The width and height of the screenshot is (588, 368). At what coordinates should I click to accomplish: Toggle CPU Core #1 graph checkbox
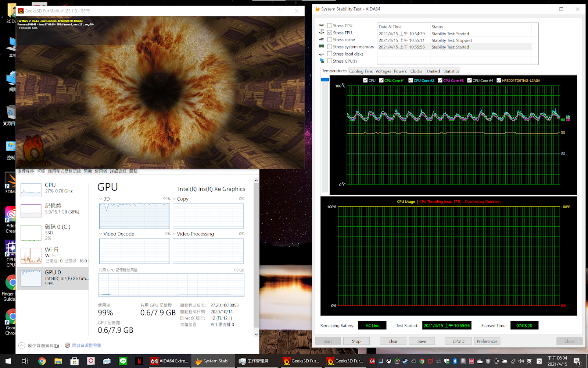click(381, 80)
